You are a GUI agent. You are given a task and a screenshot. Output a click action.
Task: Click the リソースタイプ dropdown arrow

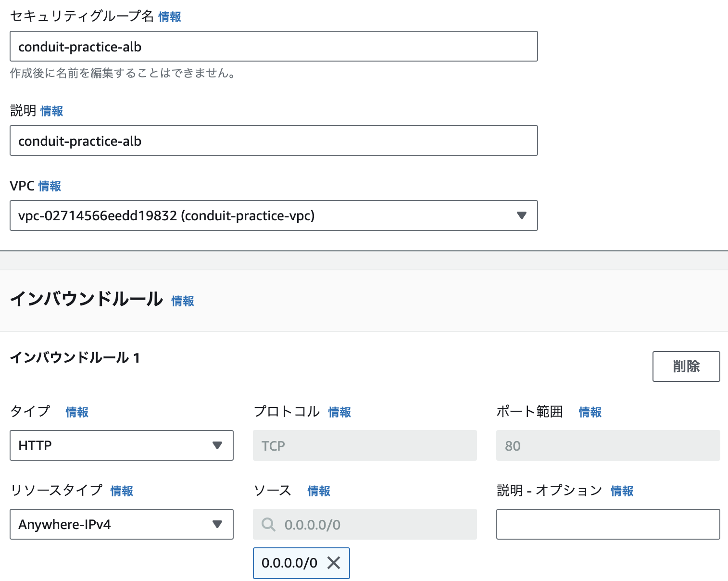[x=219, y=524]
